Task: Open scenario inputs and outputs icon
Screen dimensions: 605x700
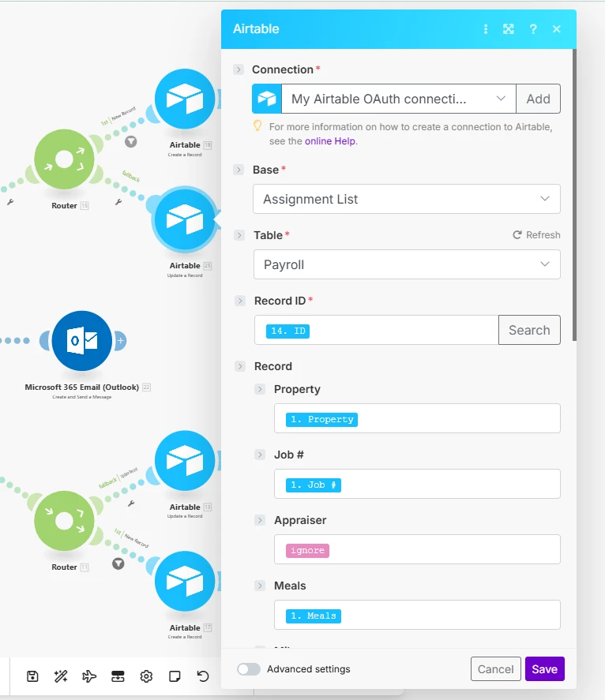Action: (118, 676)
